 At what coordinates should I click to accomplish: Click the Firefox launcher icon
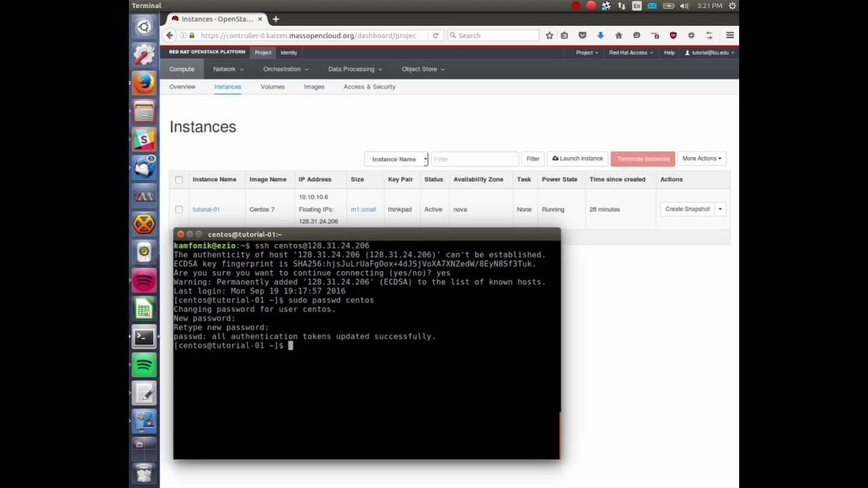tap(144, 83)
